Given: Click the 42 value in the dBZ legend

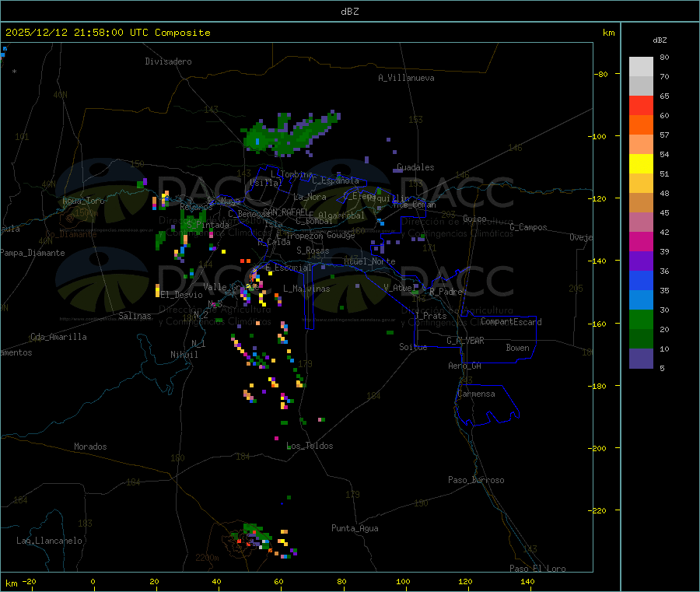Looking at the screenshot, I should coord(664,232).
